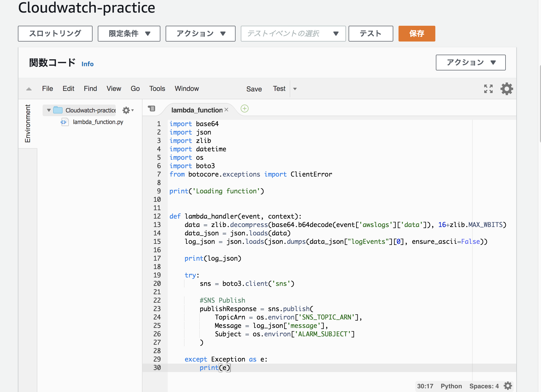Open the テストイベントの選択 dropdown
The width and height of the screenshot is (541, 392).
(x=293, y=34)
